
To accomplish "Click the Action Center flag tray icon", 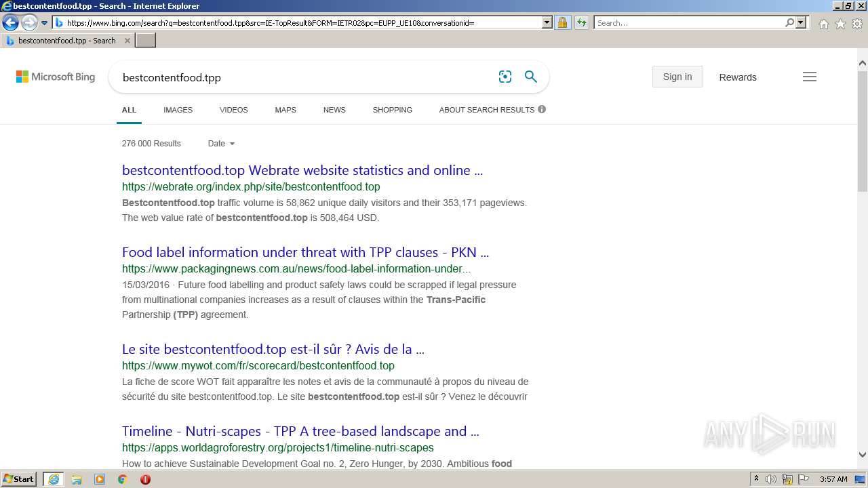I will (x=804, y=479).
